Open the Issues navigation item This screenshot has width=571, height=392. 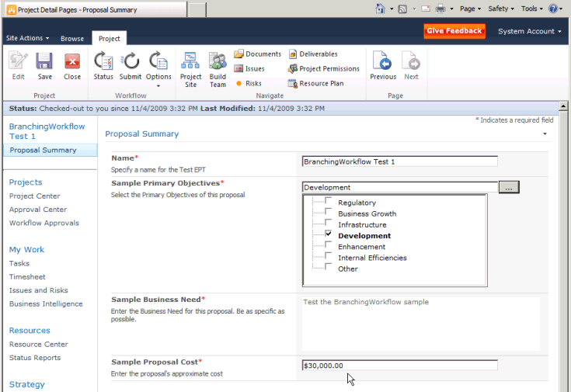tap(249, 68)
